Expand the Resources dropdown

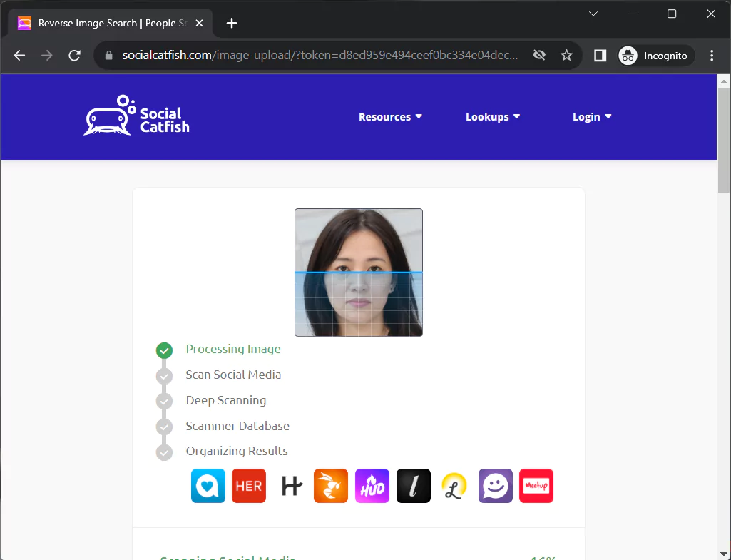tap(390, 116)
